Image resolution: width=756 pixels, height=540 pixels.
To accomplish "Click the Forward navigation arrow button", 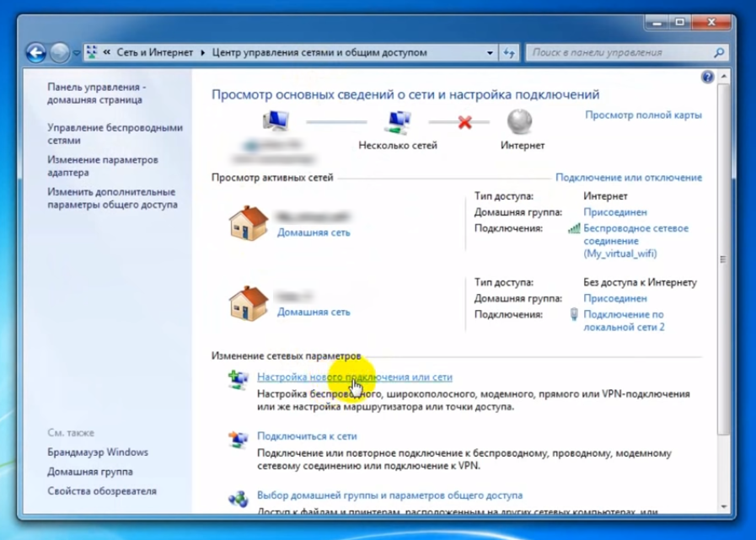I will point(59,52).
